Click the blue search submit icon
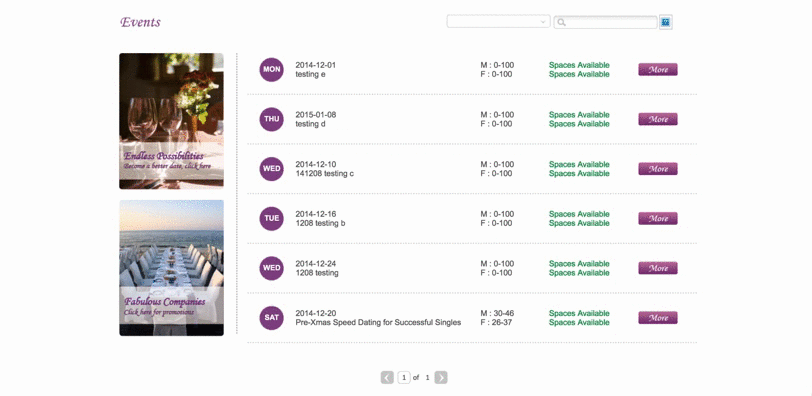This screenshot has width=812, height=396. pyautogui.click(x=665, y=22)
